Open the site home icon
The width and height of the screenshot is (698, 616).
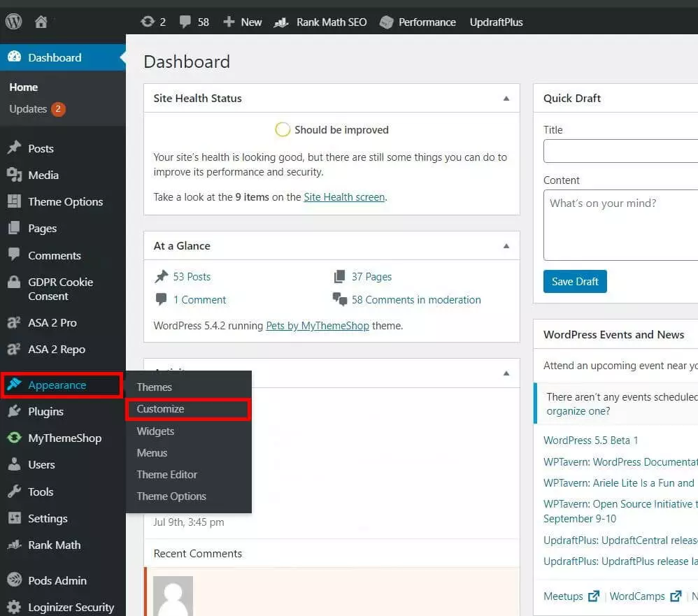[41, 22]
